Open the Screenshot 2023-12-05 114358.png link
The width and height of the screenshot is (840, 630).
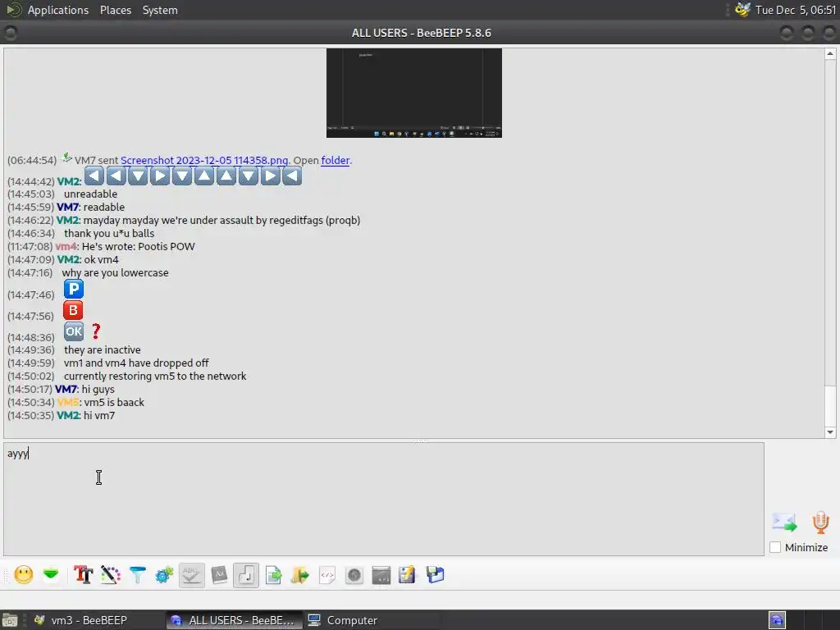pos(204,160)
